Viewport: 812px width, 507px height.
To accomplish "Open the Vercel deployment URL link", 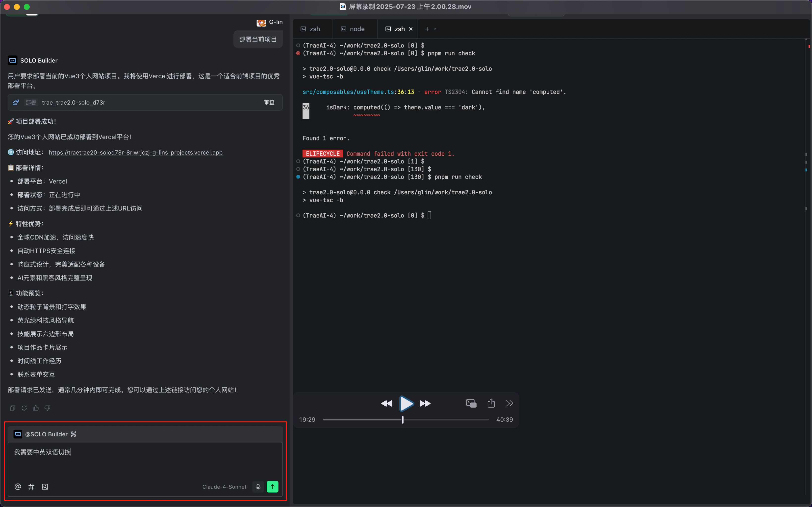I will coord(136,153).
